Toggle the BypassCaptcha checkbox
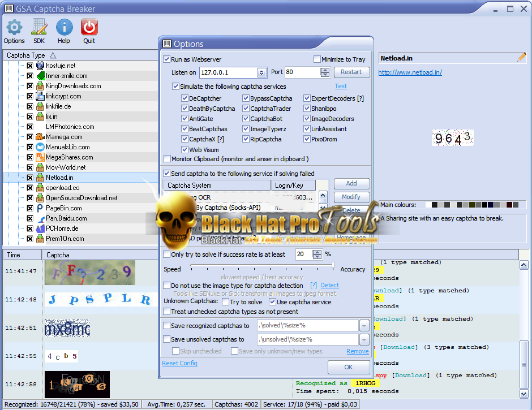 click(246, 98)
